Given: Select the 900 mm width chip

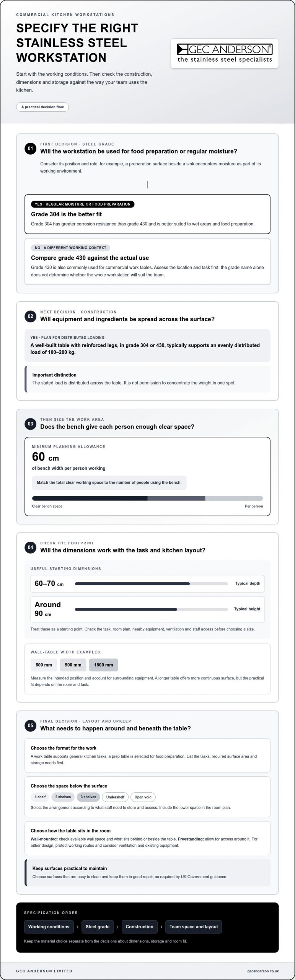Looking at the screenshot, I should pos(73,665).
